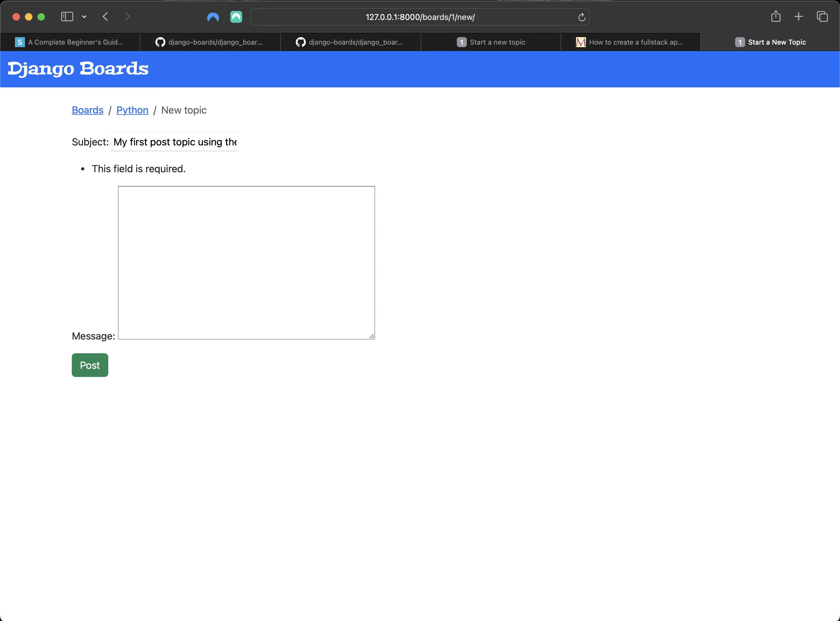
Task: Go forward with the forward arrow
Action: point(127,17)
